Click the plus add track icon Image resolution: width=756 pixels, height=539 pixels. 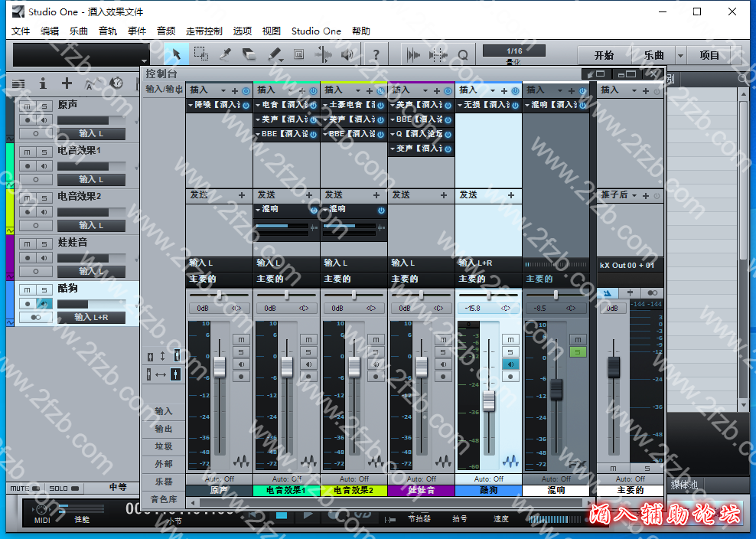pyautogui.click(x=67, y=83)
